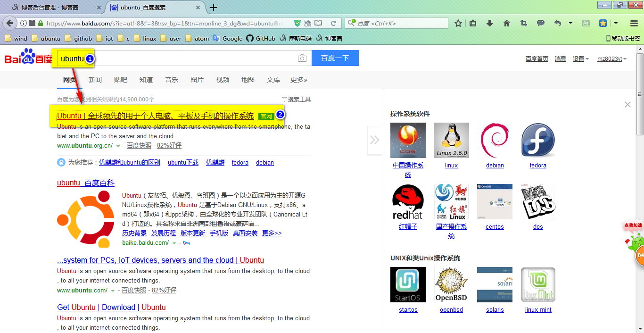Click the blue star toolbar icon

pyautogui.click(x=603, y=23)
